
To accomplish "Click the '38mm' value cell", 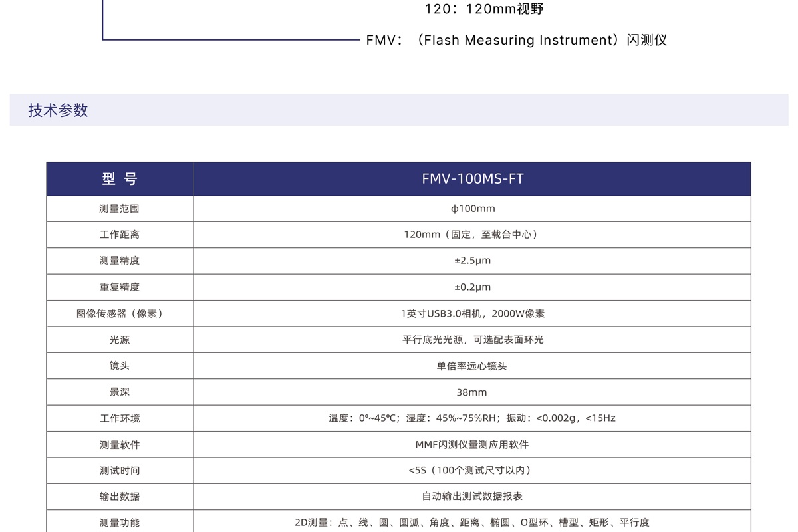I will (x=472, y=392).
